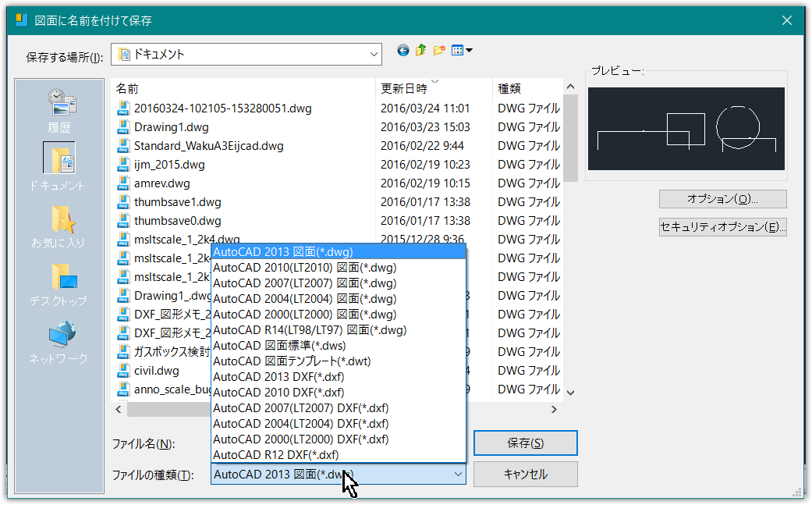Select file amrev.dwg
The width and height of the screenshot is (812, 505).
(162, 183)
